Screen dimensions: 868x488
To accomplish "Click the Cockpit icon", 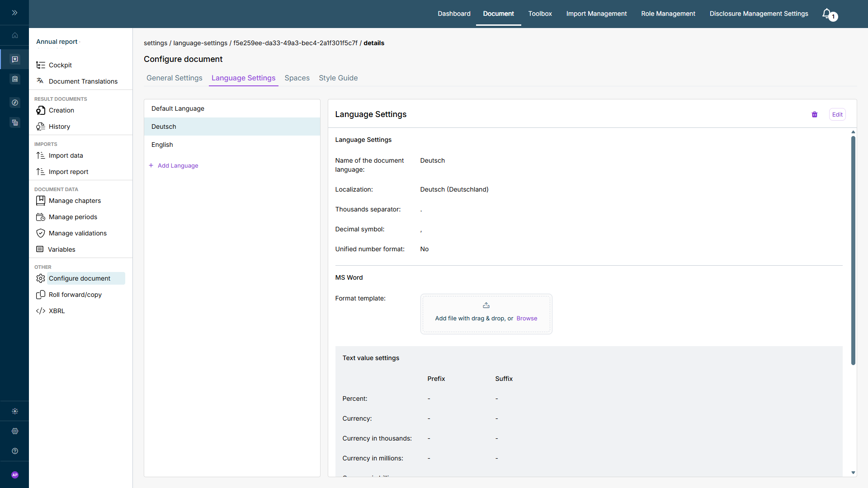I will pyautogui.click(x=41, y=65).
